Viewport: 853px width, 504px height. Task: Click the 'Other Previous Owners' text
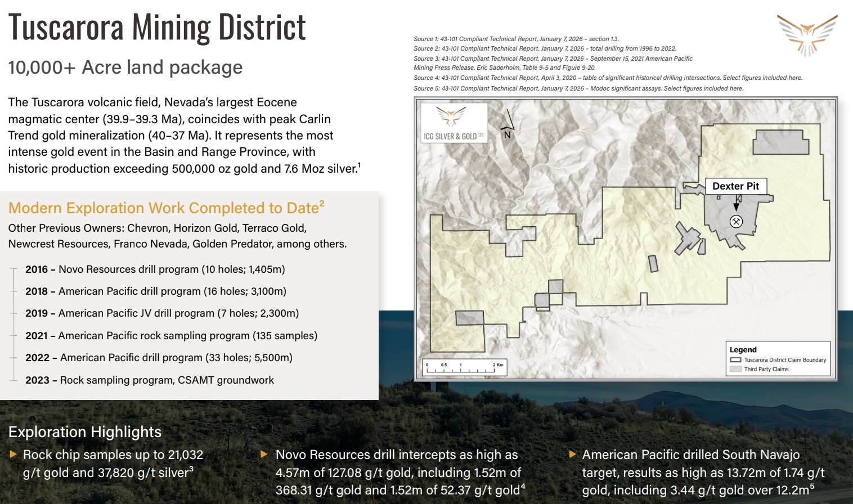click(177, 236)
